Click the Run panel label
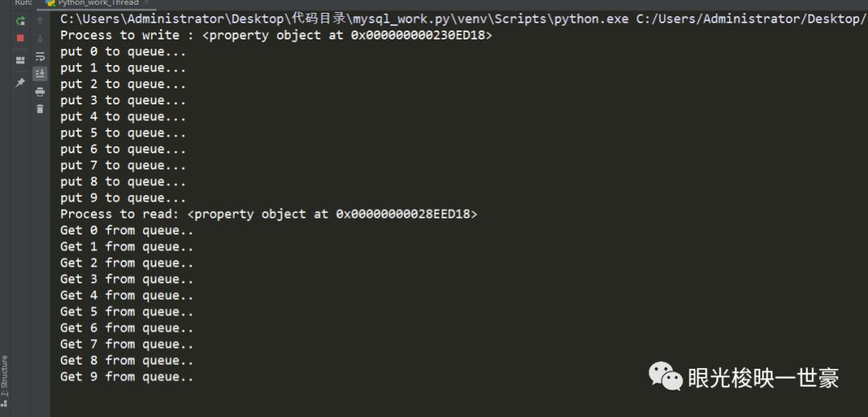 pos(23,3)
